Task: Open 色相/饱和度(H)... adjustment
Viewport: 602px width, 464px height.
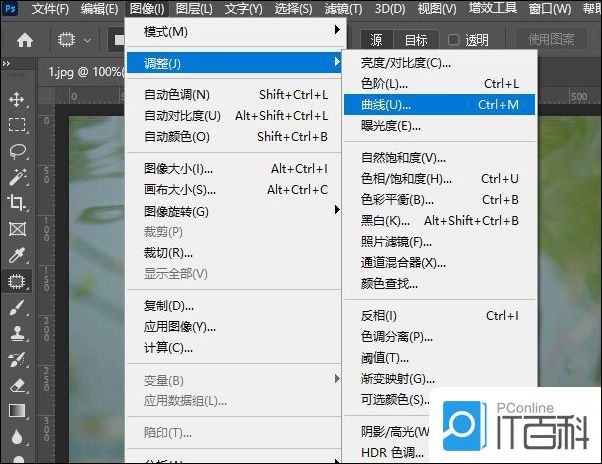Action: (x=439, y=178)
